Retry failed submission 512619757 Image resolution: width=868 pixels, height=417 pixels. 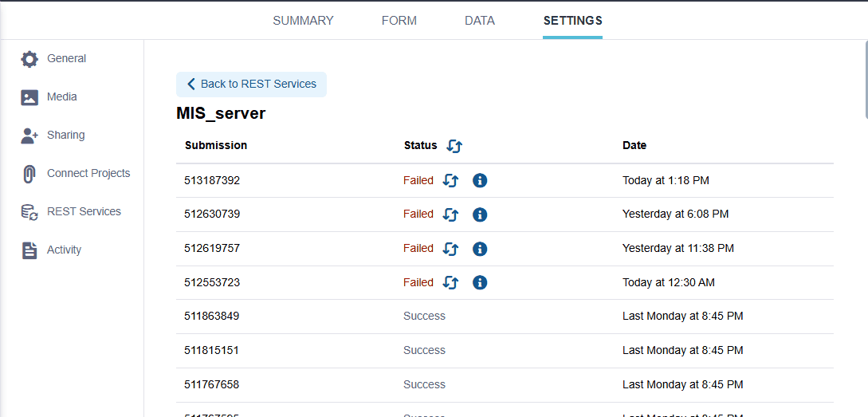pyautogui.click(x=451, y=249)
